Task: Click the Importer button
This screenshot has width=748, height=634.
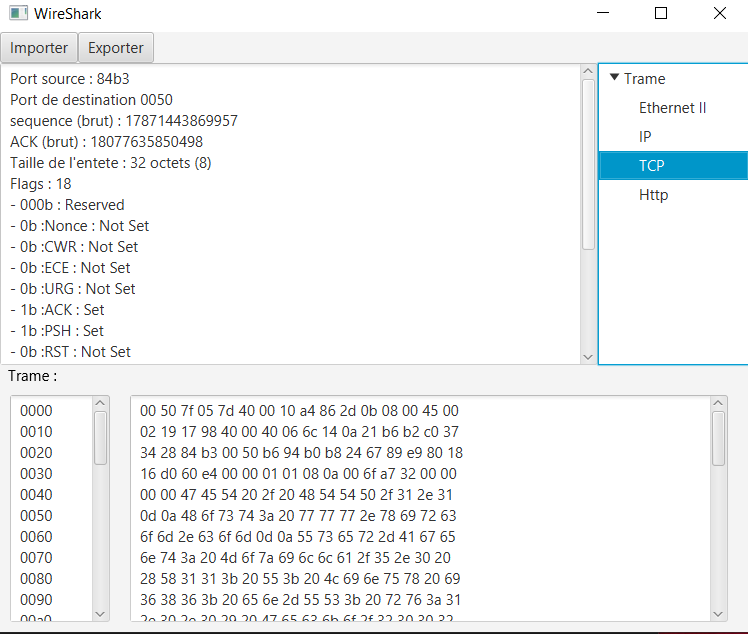Action: pos(39,48)
